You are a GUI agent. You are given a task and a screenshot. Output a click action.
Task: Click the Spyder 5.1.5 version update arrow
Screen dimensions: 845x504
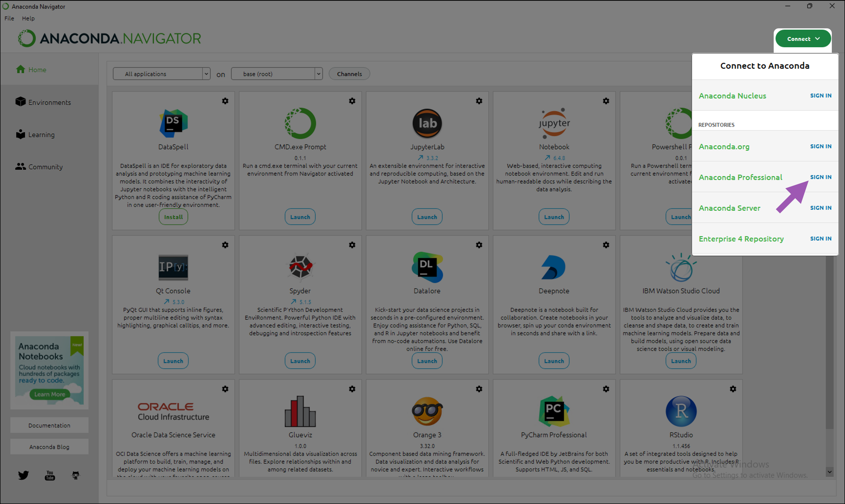point(294,302)
